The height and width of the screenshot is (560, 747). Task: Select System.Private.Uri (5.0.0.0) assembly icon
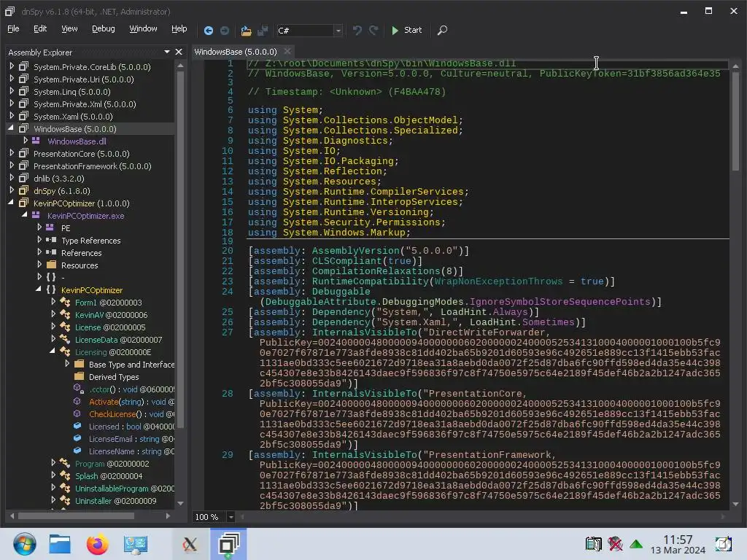(23, 79)
